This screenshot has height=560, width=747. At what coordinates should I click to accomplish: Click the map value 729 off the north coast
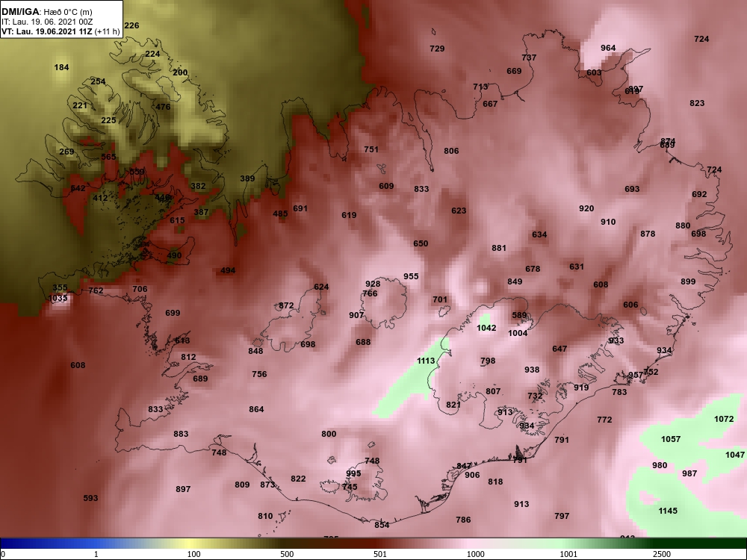pos(437,48)
